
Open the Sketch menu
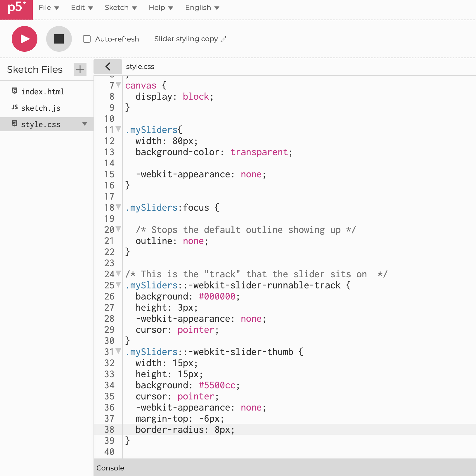121,8
